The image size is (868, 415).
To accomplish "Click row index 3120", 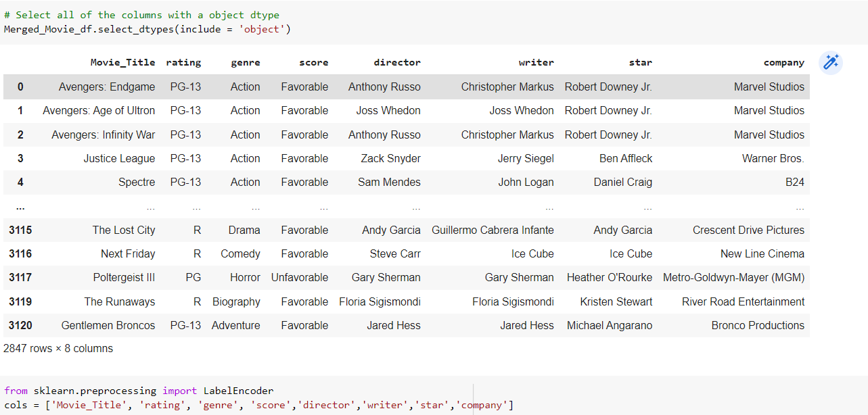I will (20, 325).
